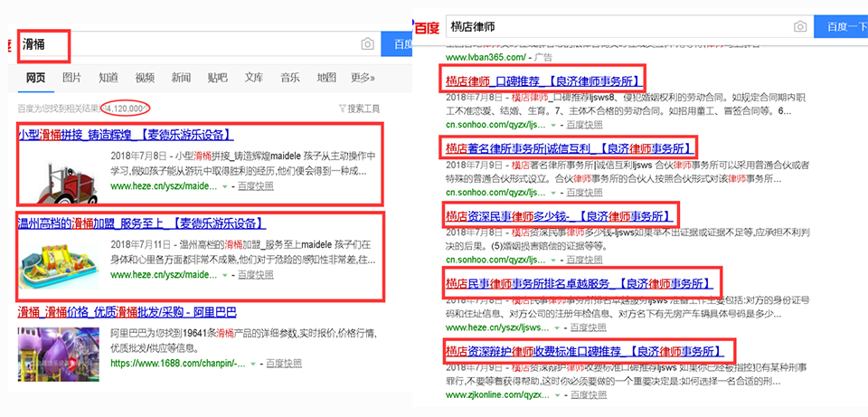Open 百度快照 under 横店资深民事律师多少钱 result
This screenshot has height=417, width=868.
pos(585,260)
